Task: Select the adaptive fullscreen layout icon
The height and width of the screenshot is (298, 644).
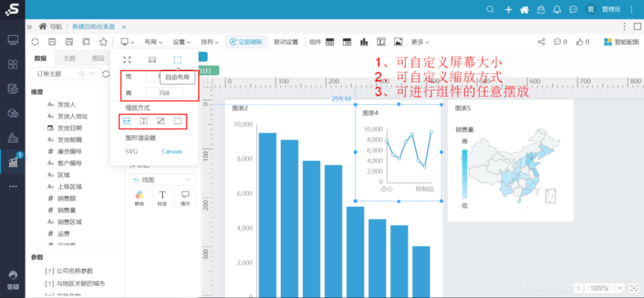Action: pos(127,60)
